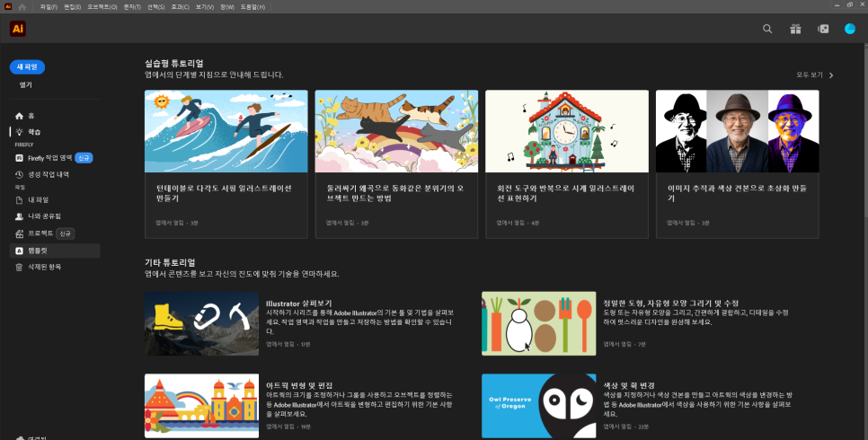Click the search magnifier icon
Image resolution: width=868 pixels, height=440 pixels.
point(767,29)
